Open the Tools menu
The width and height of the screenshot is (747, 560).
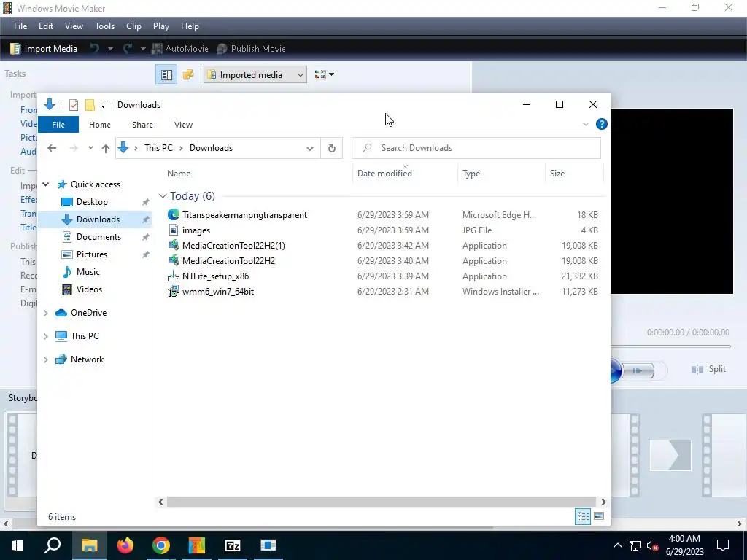pyautogui.click(x=104, y=26)
